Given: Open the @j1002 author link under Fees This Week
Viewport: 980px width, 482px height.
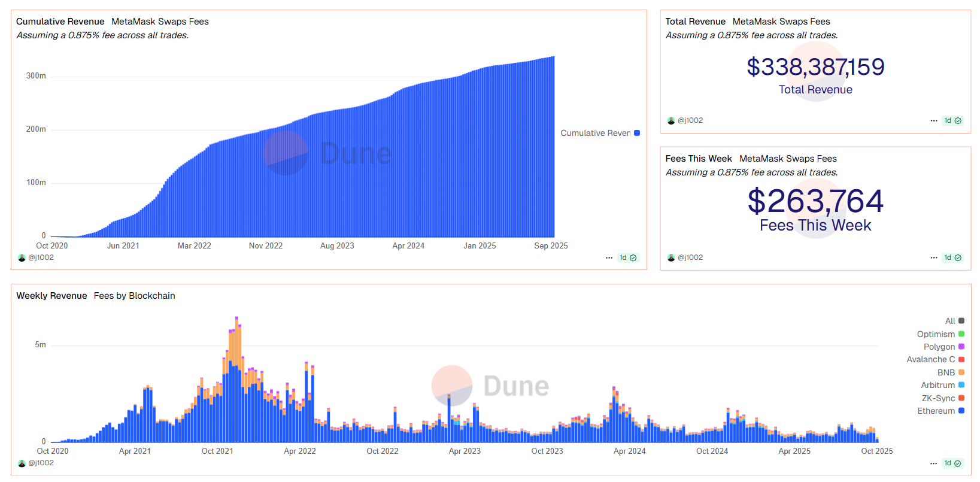Looking at the screenshot, I should 690,258.
